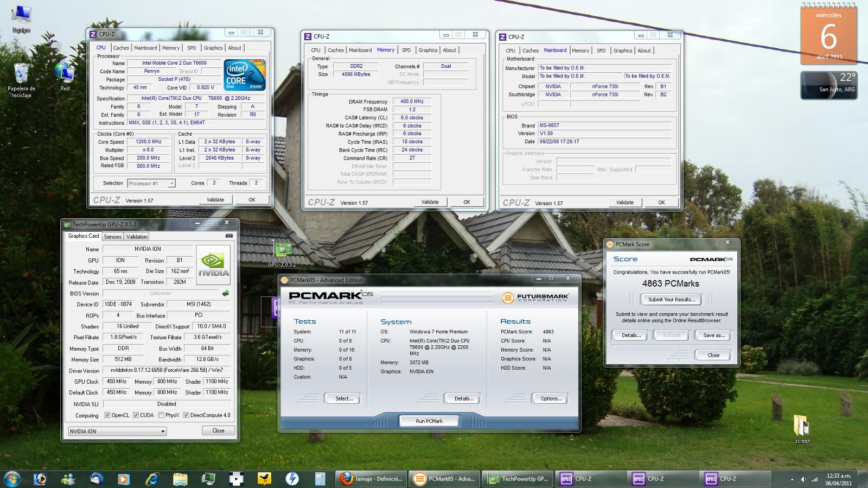Open the Equipo desktop icon
Viewport: 868px width, 488px height.
(21, 19)
